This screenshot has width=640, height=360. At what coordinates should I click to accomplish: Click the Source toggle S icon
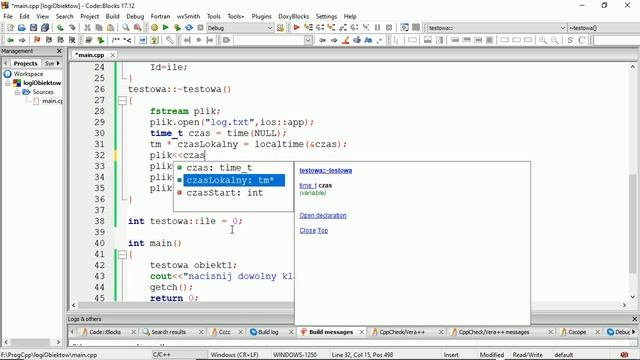tap(570, 40)
